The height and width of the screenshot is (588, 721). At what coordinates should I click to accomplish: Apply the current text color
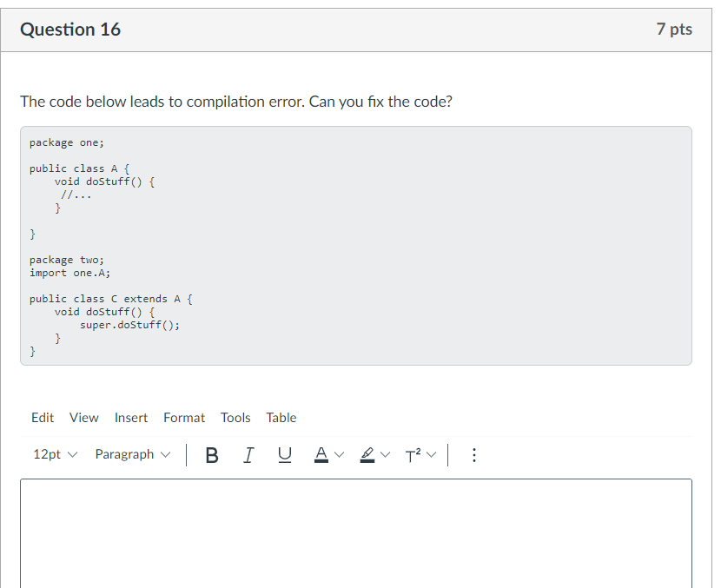[x=321, y=454]
